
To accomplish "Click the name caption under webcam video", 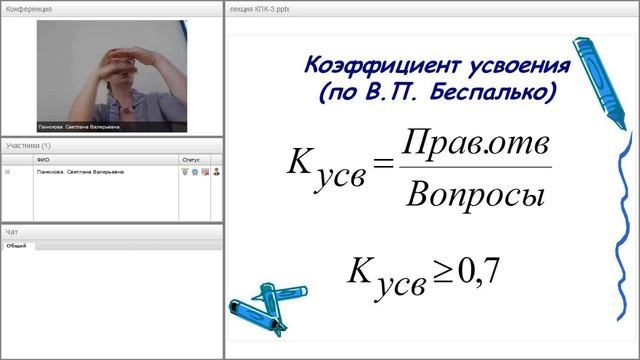I will tap(78, 127).
